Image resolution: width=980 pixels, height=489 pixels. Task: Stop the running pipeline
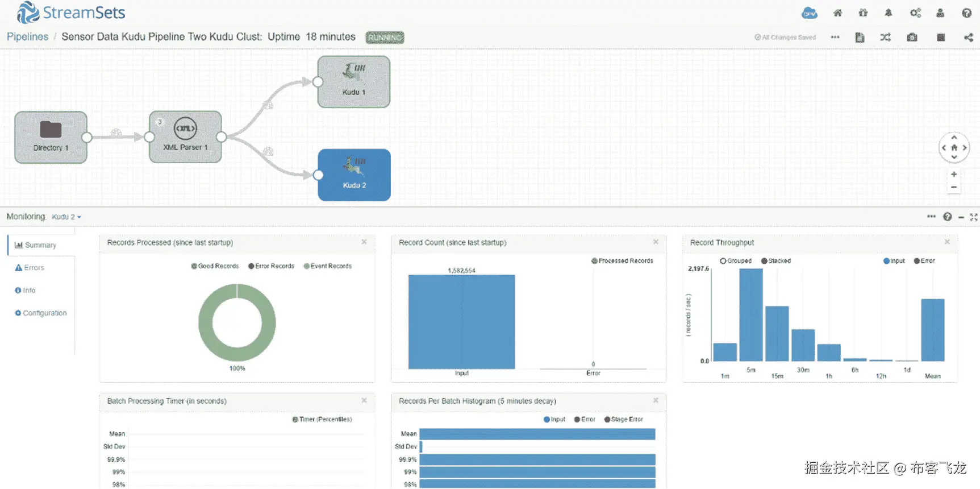(941, 38)
